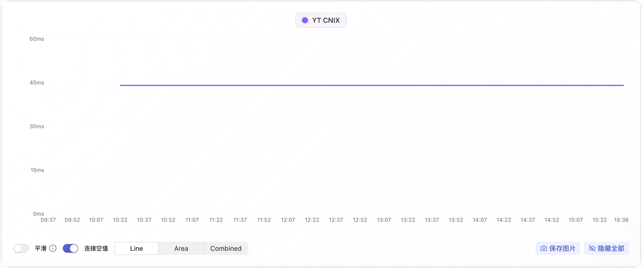
Task: Switch to the Combined chart view
Action: tap(226, 248)
